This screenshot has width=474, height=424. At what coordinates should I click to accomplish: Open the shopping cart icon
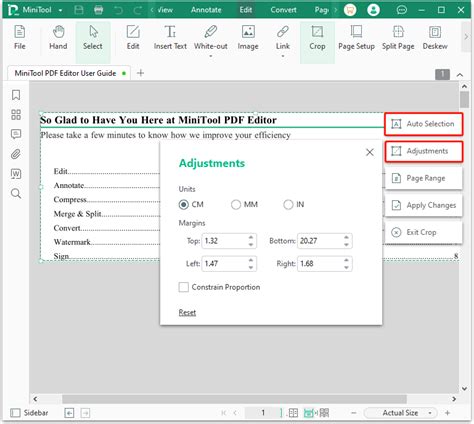(350, 10)
